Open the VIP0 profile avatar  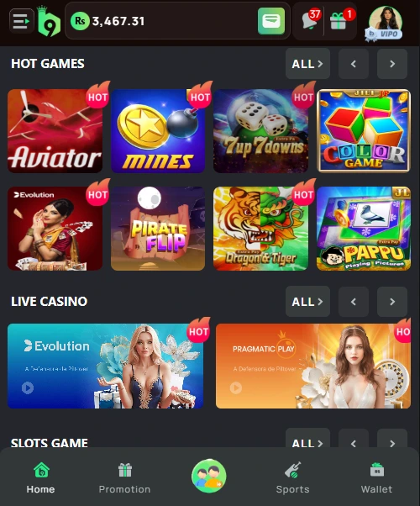pos(385,24)
